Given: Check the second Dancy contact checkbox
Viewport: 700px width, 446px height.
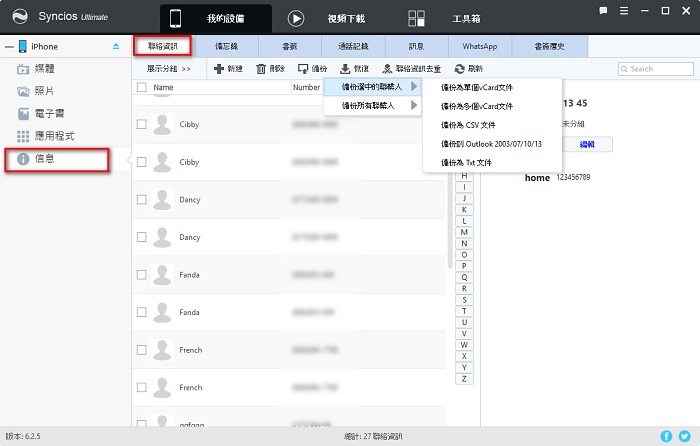Looking at the screenshot, I should (142, 237).
